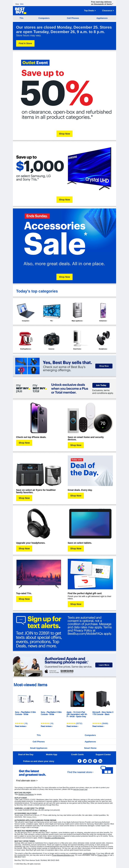This screenshot has height=868, width=129.
Task: Select the Appliances tab in top navigation
Action: [102, 18]
